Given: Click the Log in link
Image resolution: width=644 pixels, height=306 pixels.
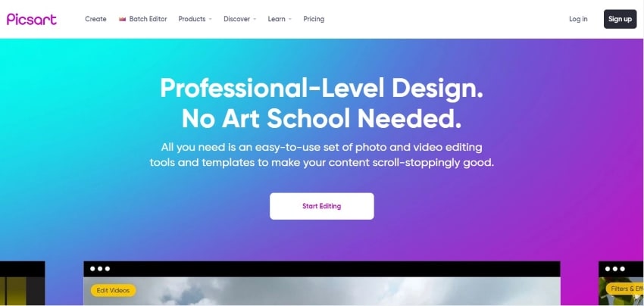Looking at the screenshot, I should (x=578, y=19).
